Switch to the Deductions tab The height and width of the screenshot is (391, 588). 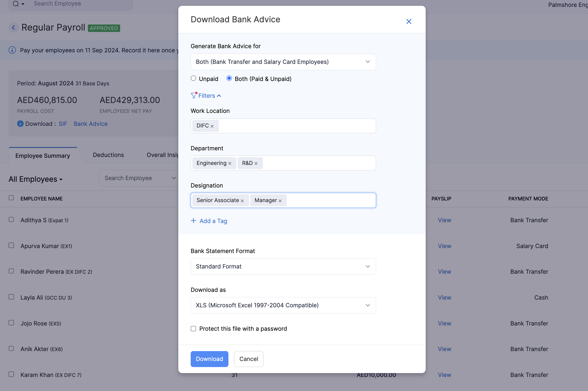tap(108, 155)
